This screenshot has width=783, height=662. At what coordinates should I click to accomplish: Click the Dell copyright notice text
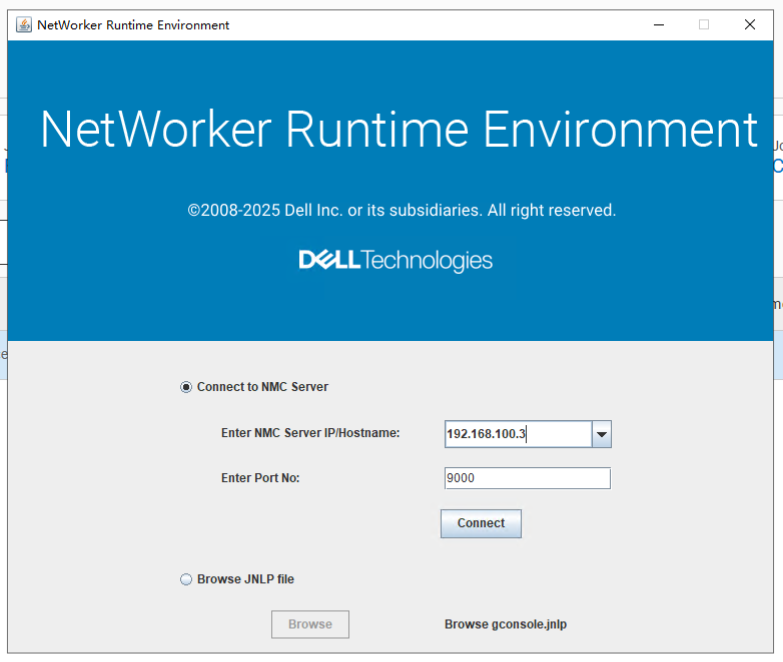tap(401, 210)
